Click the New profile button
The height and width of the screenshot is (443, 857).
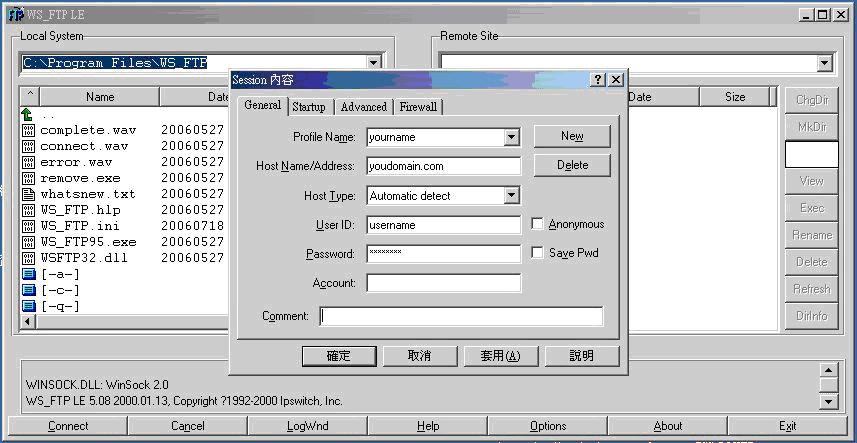[x=572, y=136]
